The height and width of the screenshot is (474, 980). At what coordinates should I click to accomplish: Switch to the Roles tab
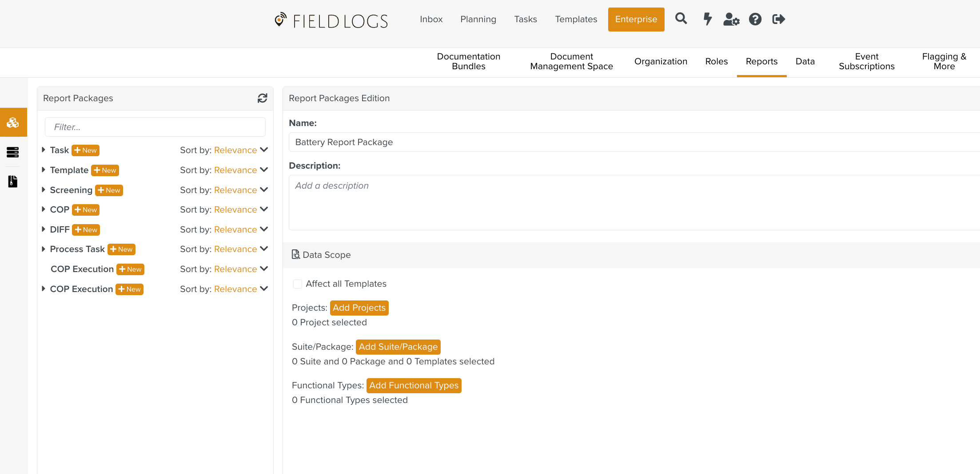[716, 62]
